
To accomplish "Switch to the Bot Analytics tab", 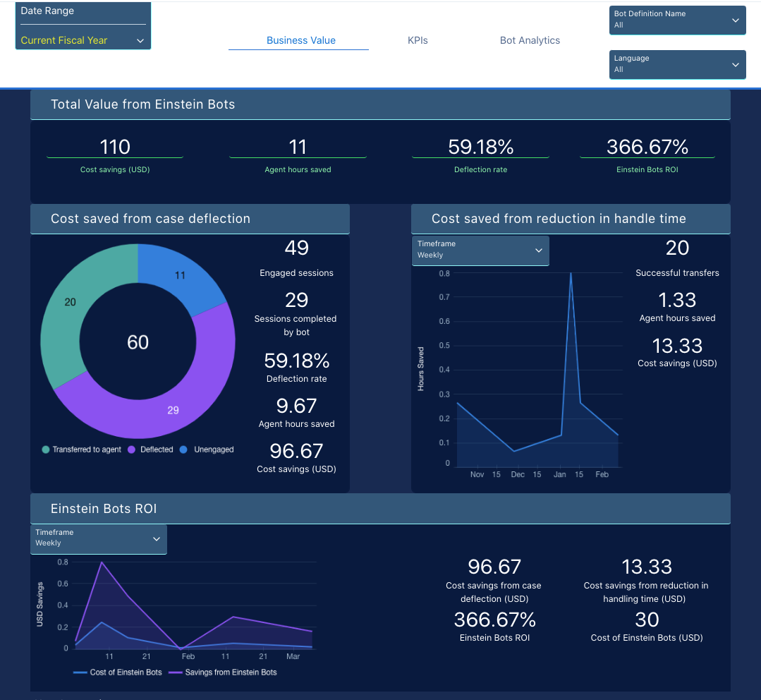I will point(530,40).
